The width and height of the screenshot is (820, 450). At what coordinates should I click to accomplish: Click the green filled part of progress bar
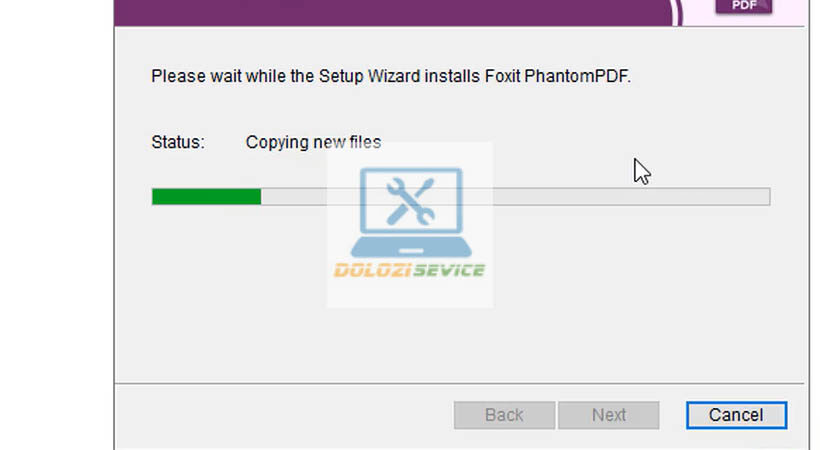pos(206,197)
